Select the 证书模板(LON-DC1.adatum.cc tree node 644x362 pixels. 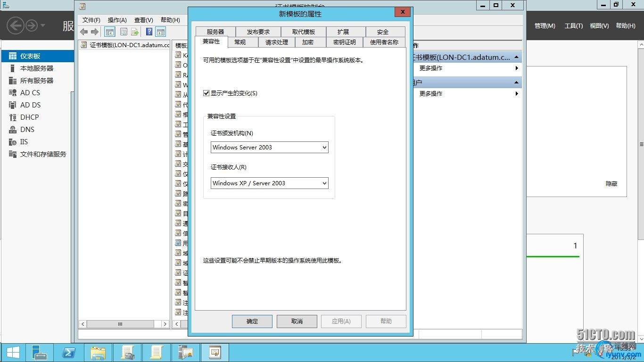coord(125,45)
